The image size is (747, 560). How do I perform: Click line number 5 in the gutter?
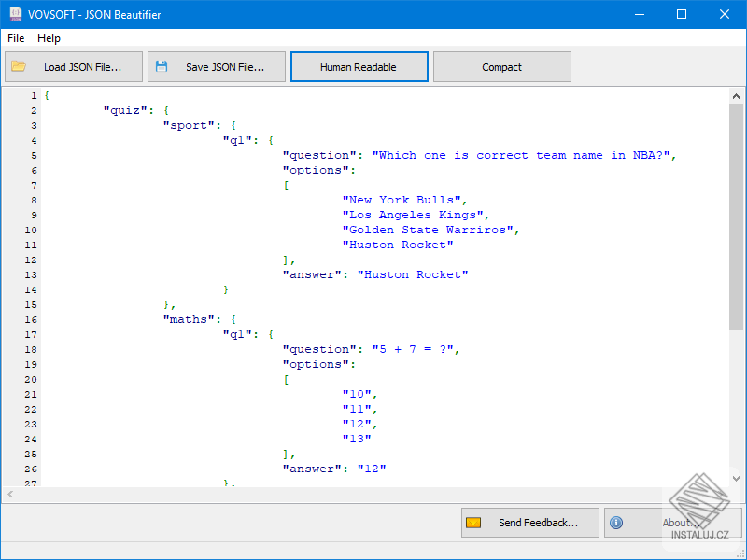pos(31,154)
